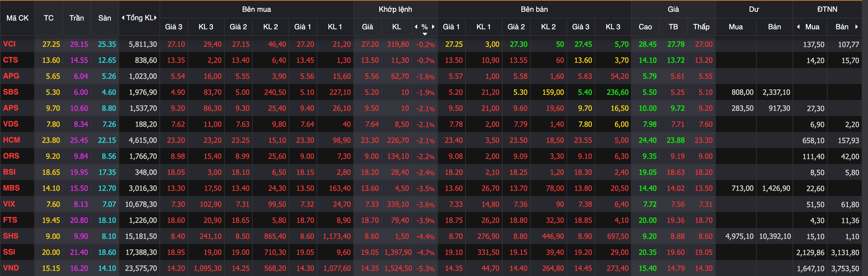Open ORS stock symbol

pos(11,156)
